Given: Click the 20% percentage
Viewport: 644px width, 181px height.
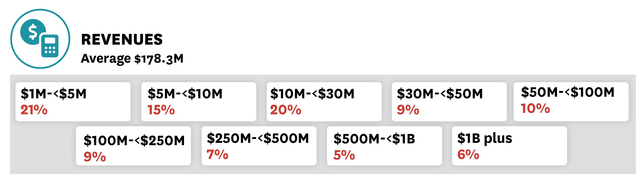Looking at the screenshot, I should click(286, 110).
